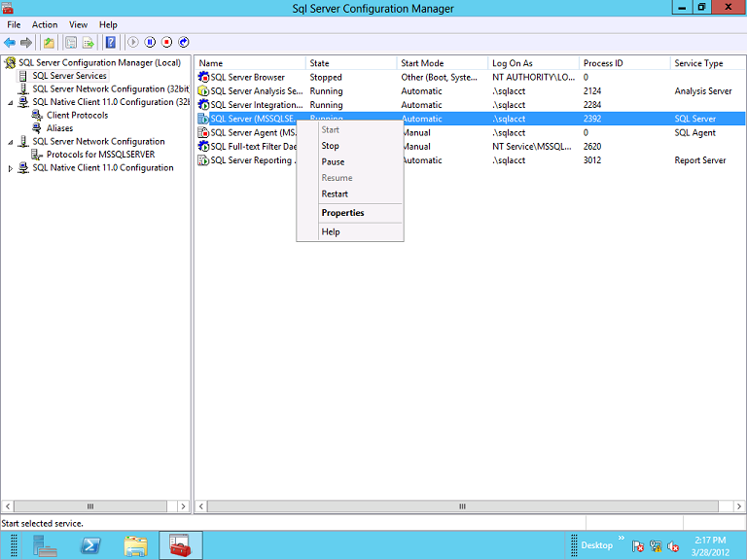This screenshot has width=747, height=560.
Task: Click the SQL Server (MSSQLSERVER) service icon
Action: (x=203, y=119)
